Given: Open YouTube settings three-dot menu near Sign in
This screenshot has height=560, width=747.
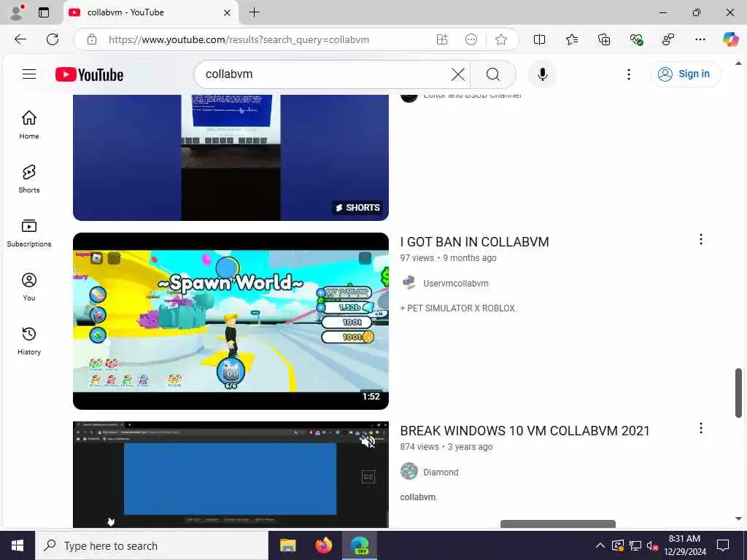Looking at the screenshot, I should [x=629, y=74].
